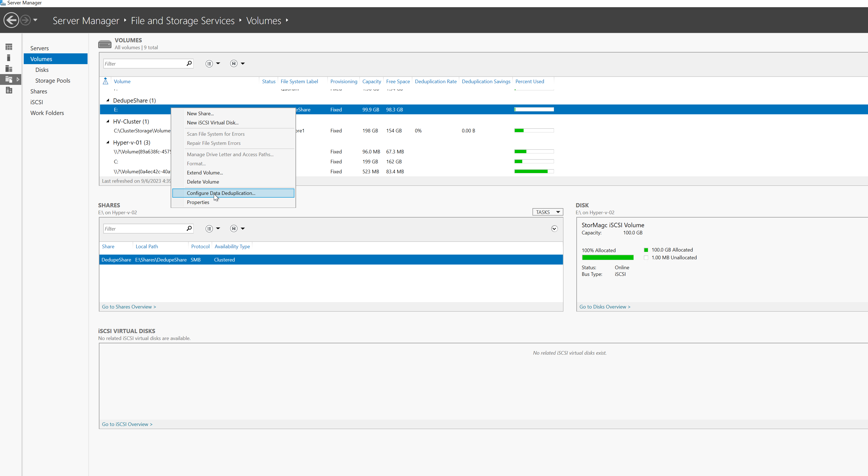Open volumes list view options icon
Screen dimensions: 868x476
(209, 63)
